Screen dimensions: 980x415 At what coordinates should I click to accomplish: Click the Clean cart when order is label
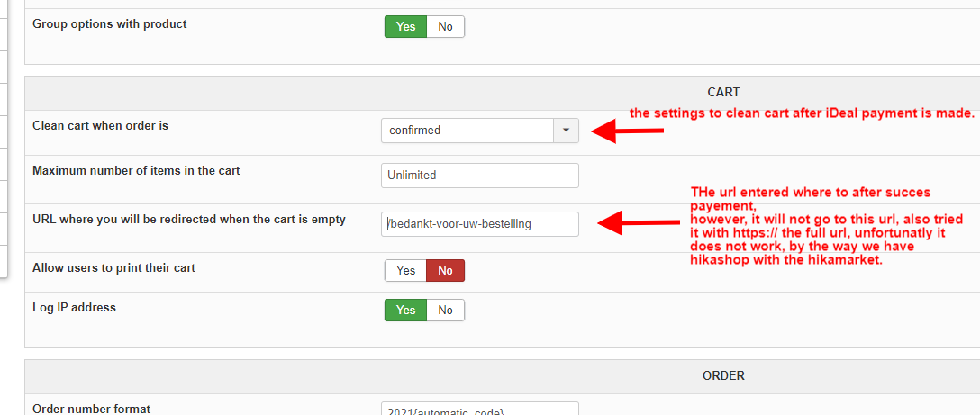pyautogui.click(x=100, y=126)
